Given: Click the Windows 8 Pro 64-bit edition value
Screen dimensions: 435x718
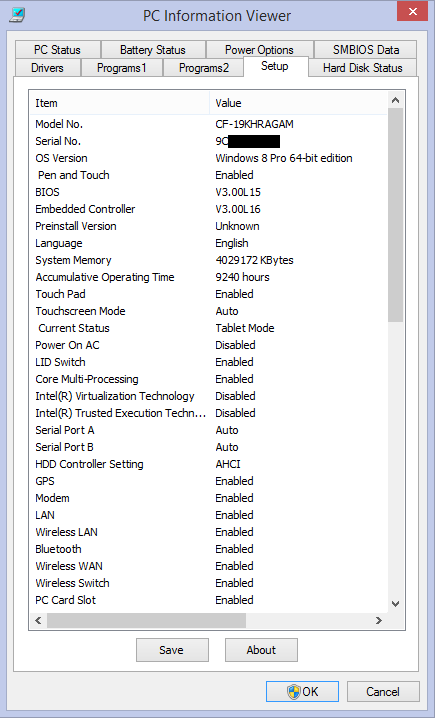Looking at the screenshot, I should (284, 158).
